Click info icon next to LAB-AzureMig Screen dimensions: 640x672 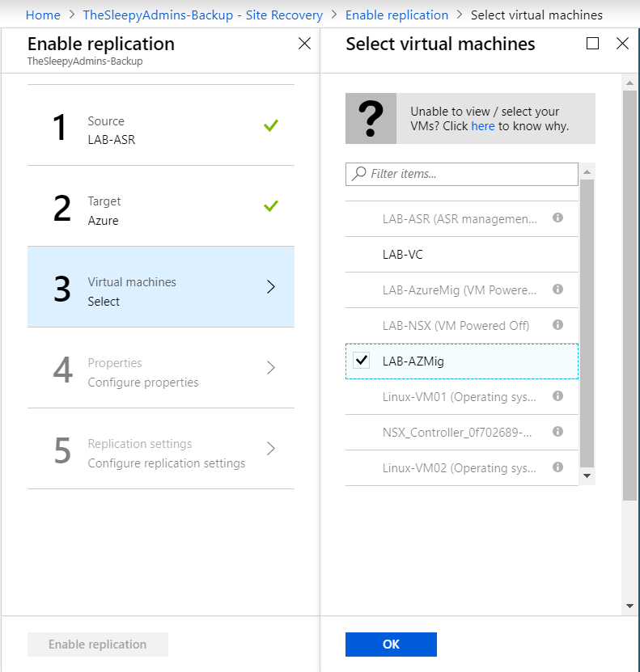(557, 290)
